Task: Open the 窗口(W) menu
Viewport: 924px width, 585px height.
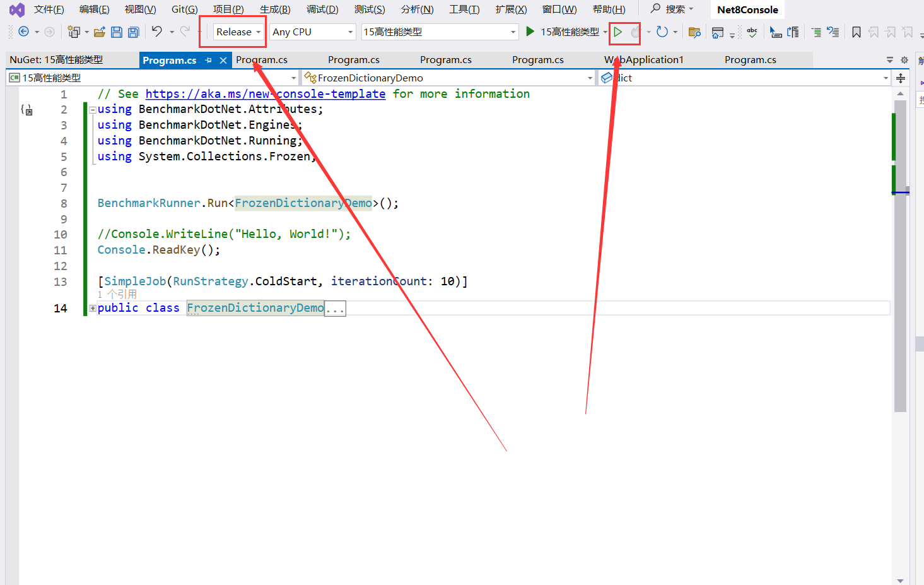Action: [x=559, y=9]
